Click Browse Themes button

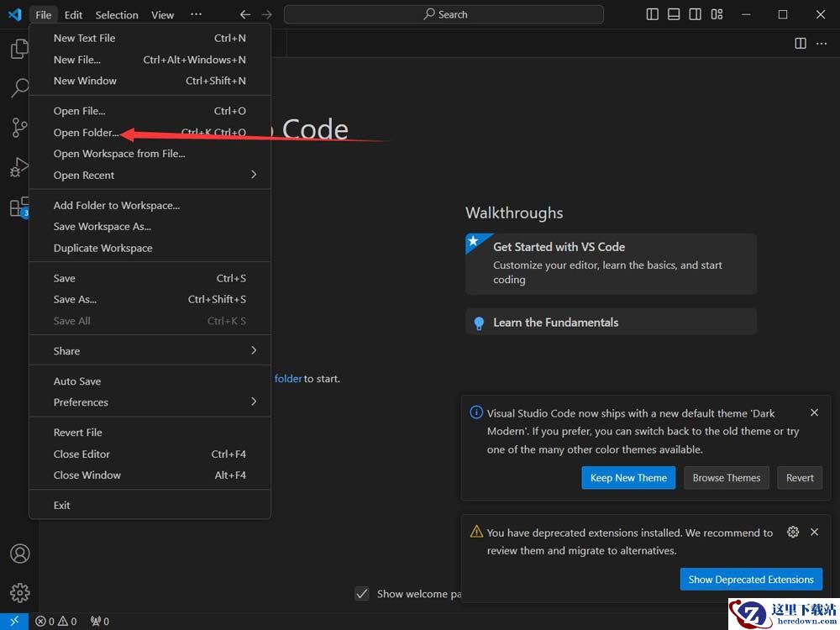727,478
